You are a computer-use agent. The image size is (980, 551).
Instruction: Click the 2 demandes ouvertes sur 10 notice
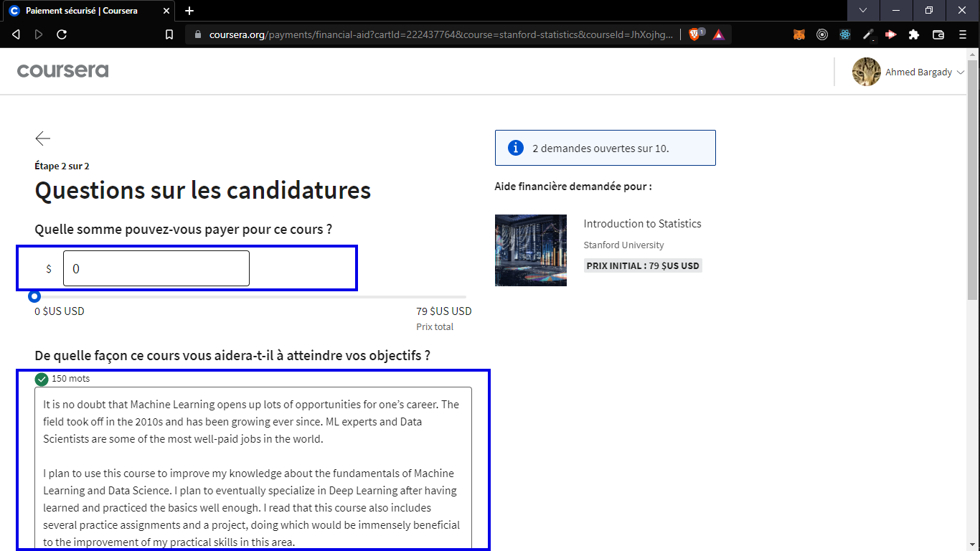(x=605, y=148)
